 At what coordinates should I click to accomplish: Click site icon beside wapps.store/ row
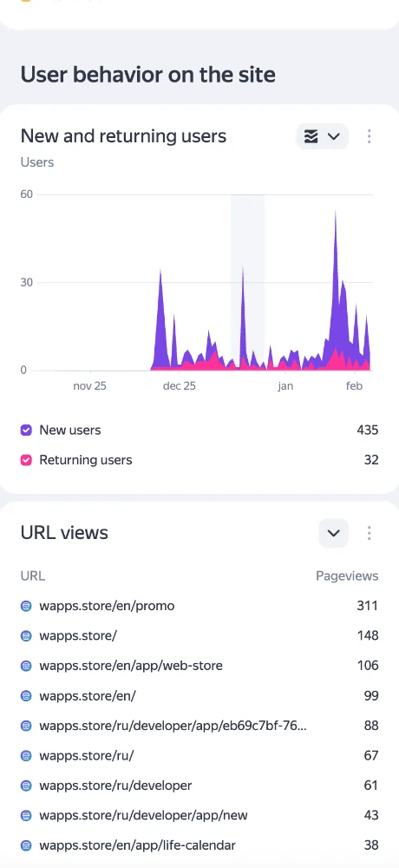coord(26,636)
